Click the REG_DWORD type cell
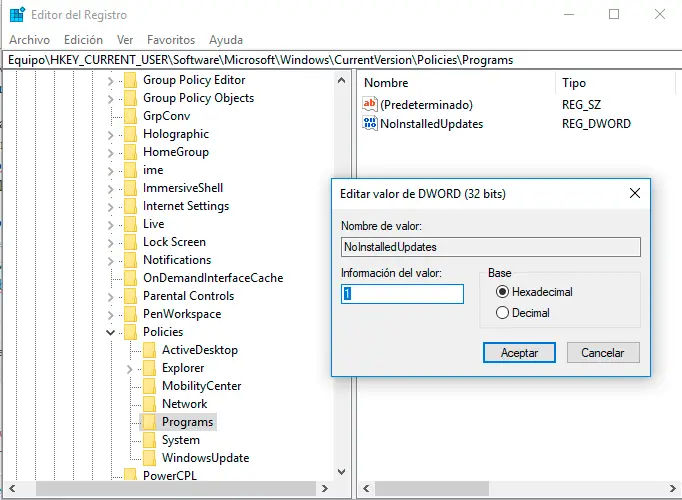The image size is (682, 500). click(596, 124)
